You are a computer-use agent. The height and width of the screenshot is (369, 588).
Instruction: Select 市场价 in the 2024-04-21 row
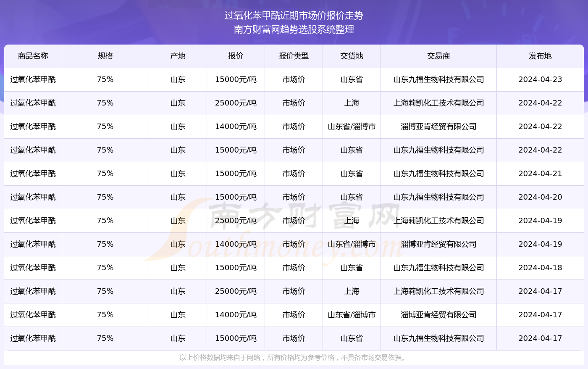(x=294, y=174)
